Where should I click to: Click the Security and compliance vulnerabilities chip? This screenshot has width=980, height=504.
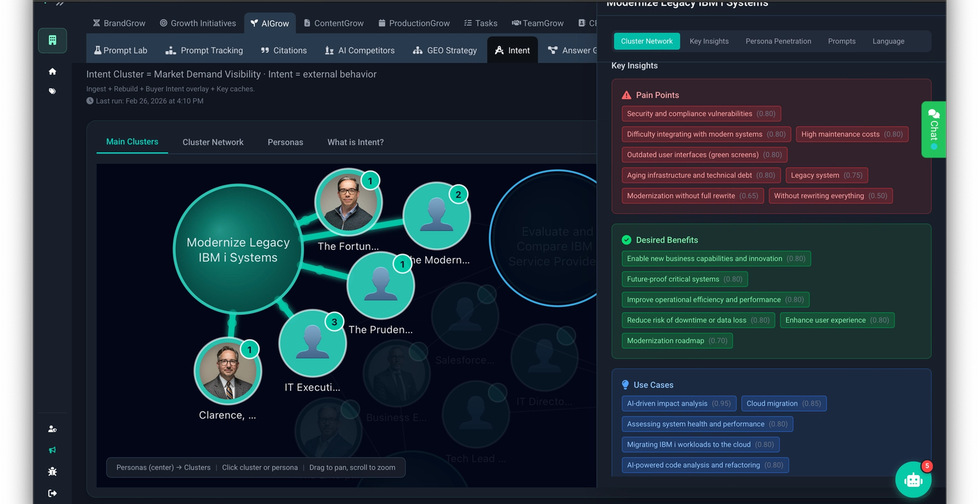click(701, 113)
